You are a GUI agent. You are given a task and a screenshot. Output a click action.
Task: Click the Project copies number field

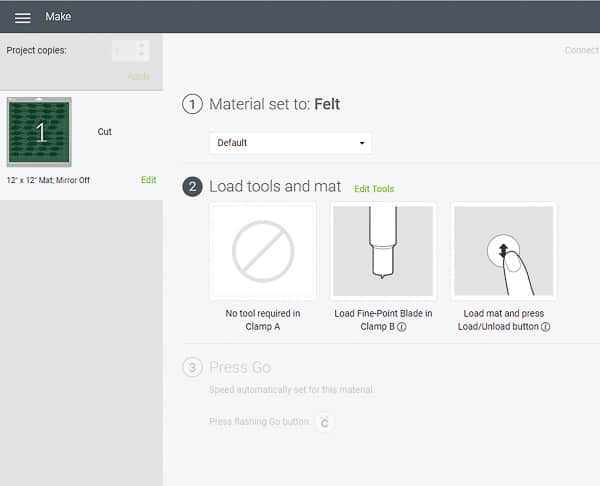tap(123, 50)
